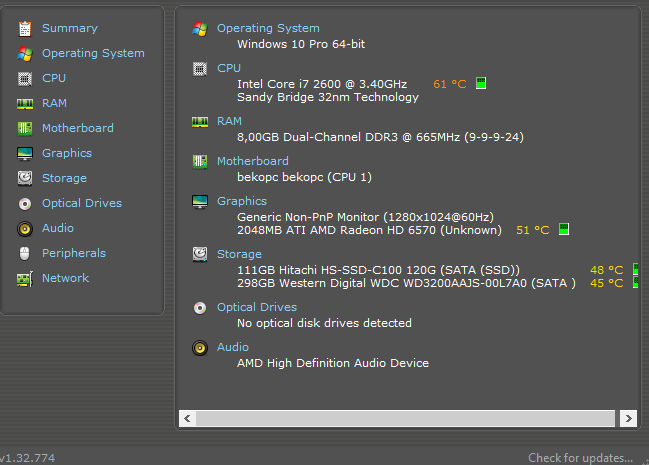Click the CPU chip icon in sidebar
649x465 pixels.
(x=25, y=79)
